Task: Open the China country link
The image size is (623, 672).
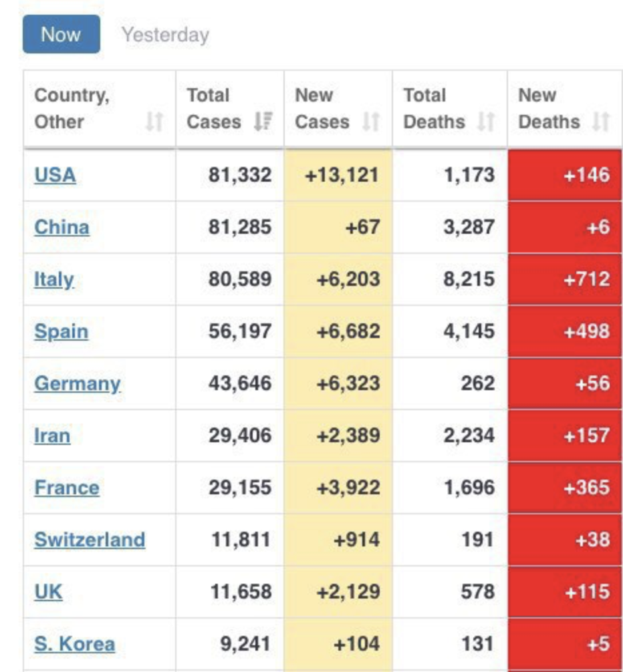Action: click(61, 227)
